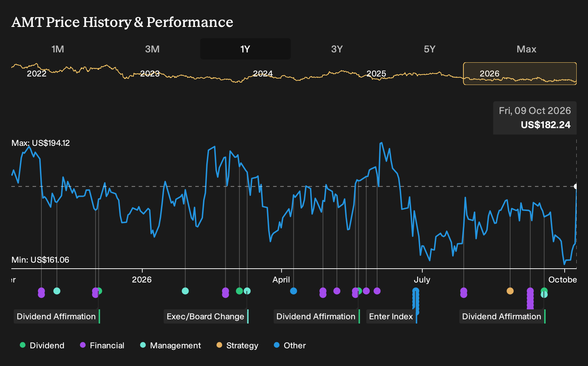This screenshot has width=588, height=366.
Task: Jump to 2024 on mini overview chart
Action: [x=263, y=74]
